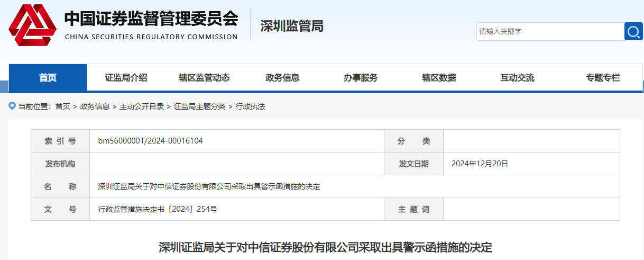
Task: Click the index number bm56000001/2024-00016104
Action: 150,141
